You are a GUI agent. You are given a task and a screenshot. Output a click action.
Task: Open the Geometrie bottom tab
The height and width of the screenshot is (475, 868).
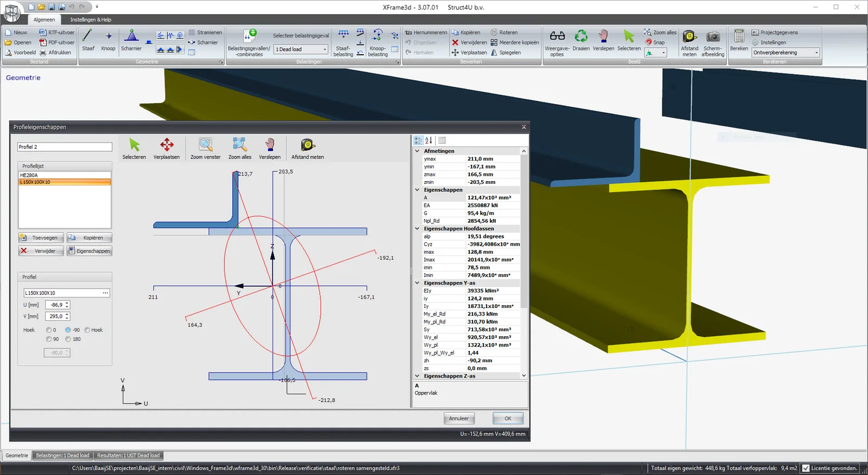click(17, 455)
